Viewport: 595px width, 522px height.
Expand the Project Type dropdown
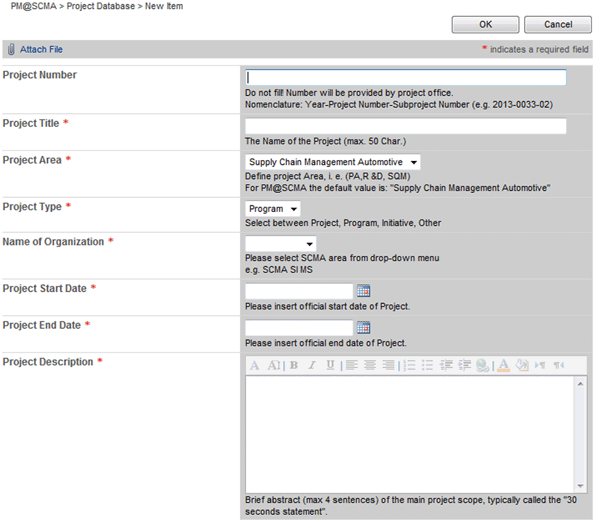[273, 209]
